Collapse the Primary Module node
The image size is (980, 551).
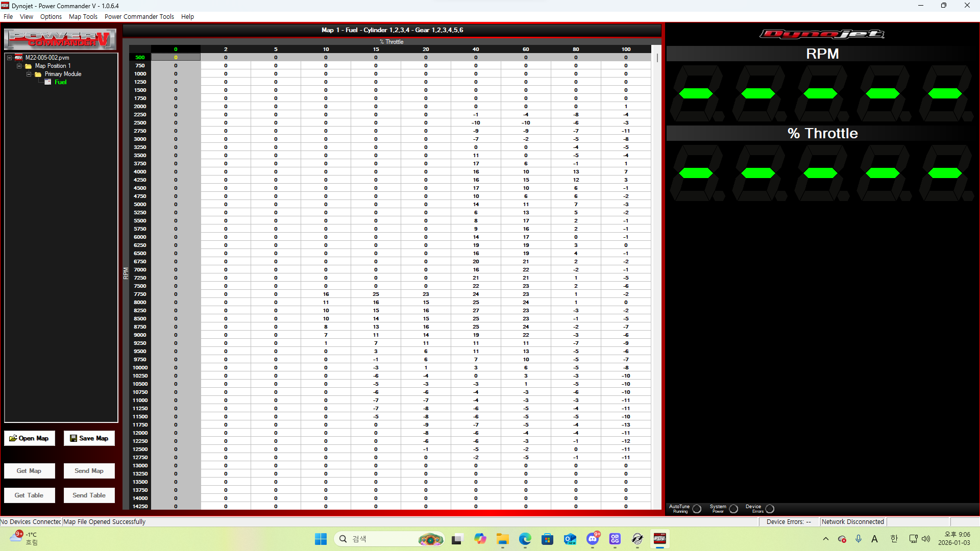[29, 74]
